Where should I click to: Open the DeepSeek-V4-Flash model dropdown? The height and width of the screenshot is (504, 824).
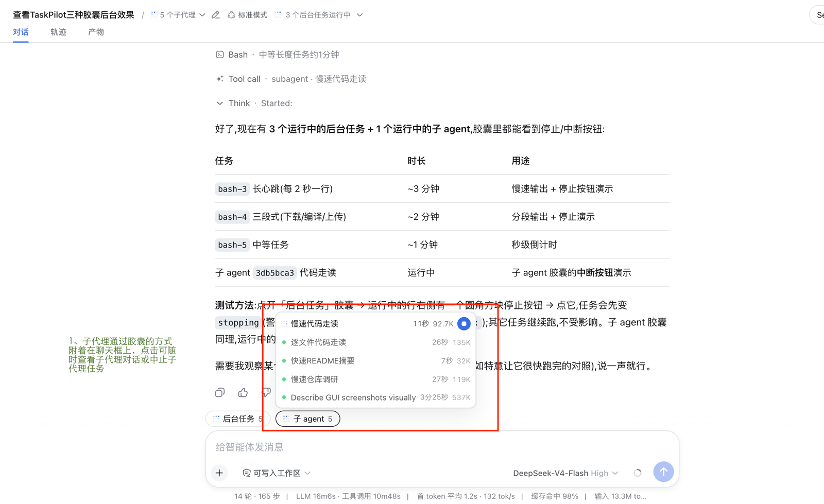(565, 473)
